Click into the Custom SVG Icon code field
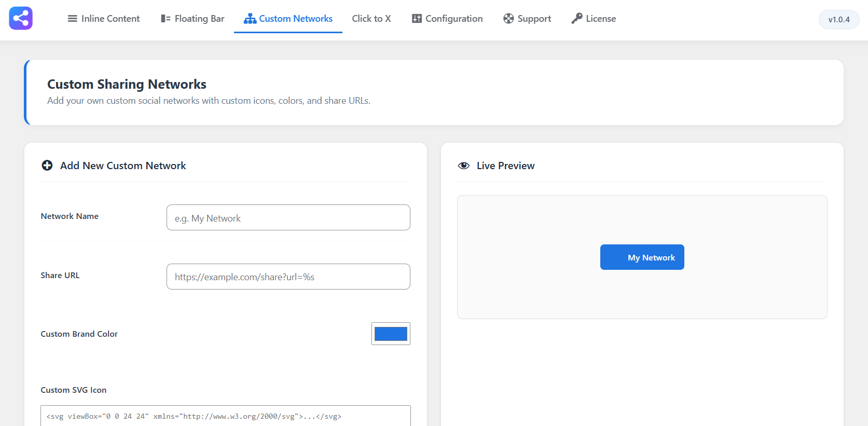The width and height of the screenshot is (868, 426). [x=226, y=416]
